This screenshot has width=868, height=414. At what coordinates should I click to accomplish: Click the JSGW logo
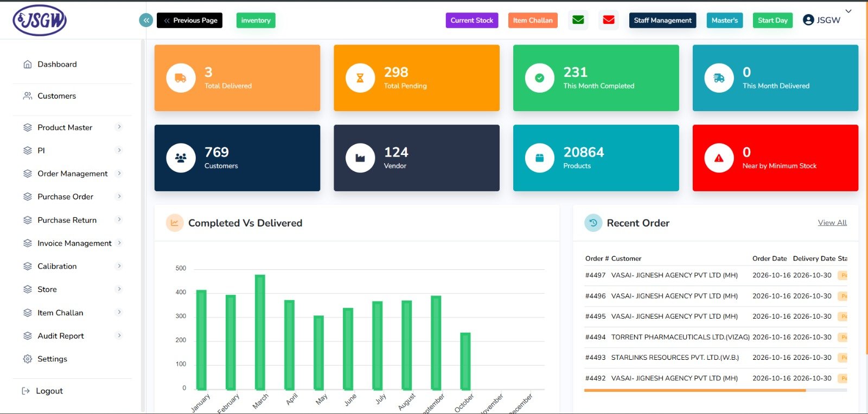click(40, 21)
